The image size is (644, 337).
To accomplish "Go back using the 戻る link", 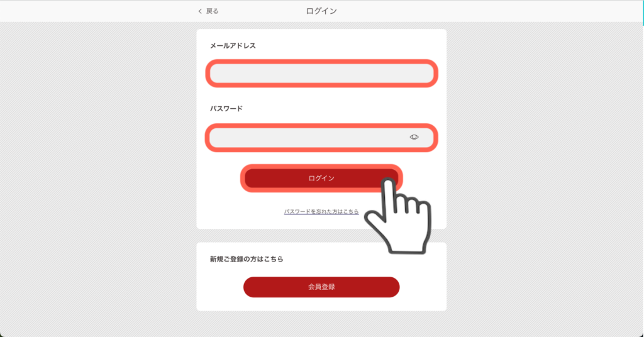I will (213, 11).
